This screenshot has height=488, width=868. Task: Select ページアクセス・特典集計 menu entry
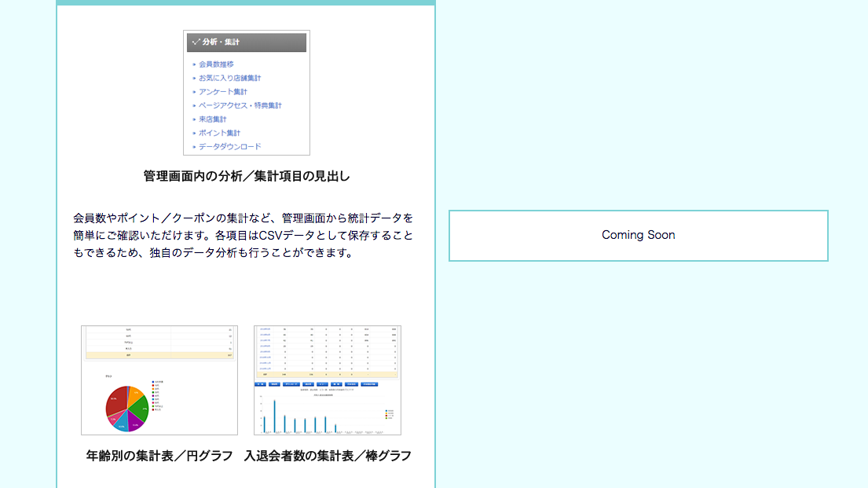click(240, 105)
